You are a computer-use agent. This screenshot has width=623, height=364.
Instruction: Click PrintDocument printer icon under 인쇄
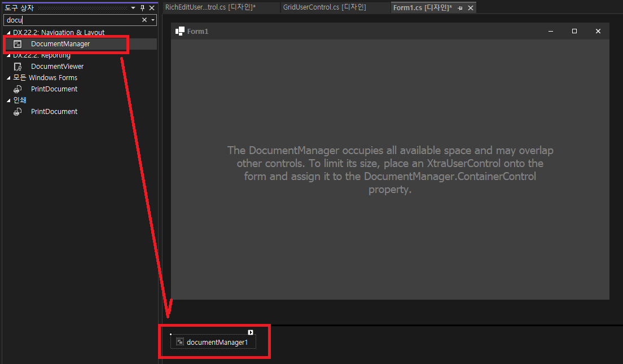(17, 112)
